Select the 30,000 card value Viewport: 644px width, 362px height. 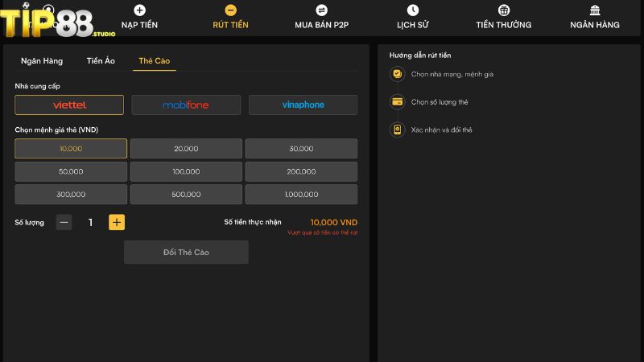click(x=301, y=148)
